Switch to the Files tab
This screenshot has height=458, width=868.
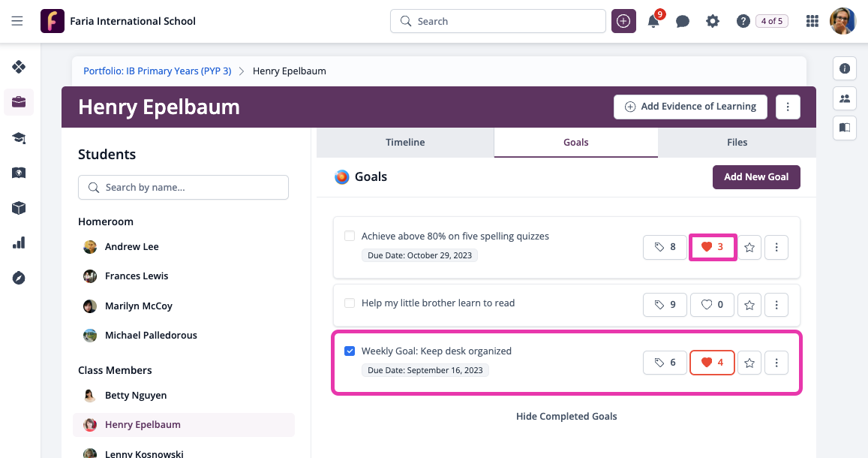[737, 143]
